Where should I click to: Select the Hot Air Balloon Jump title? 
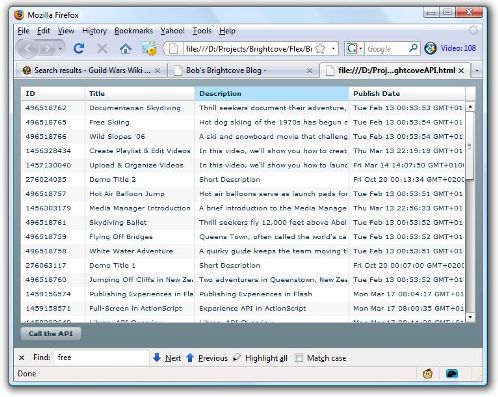click(127, 194)
